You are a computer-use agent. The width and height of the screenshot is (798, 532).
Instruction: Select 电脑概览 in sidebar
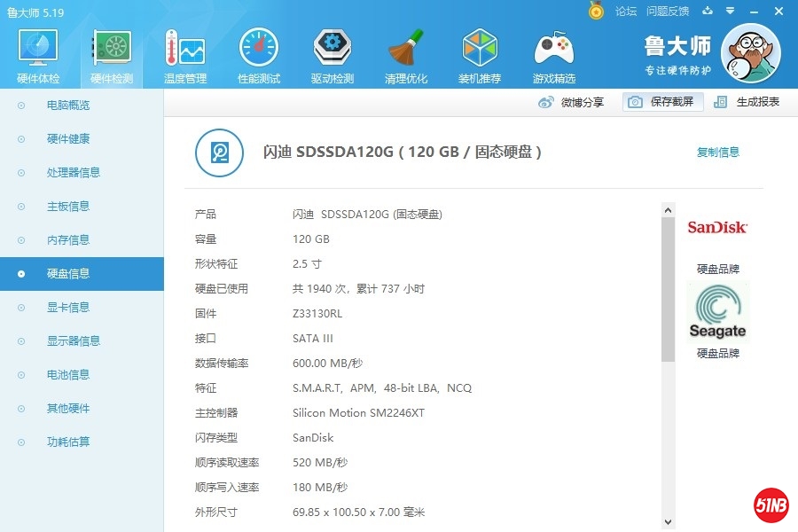82,106
